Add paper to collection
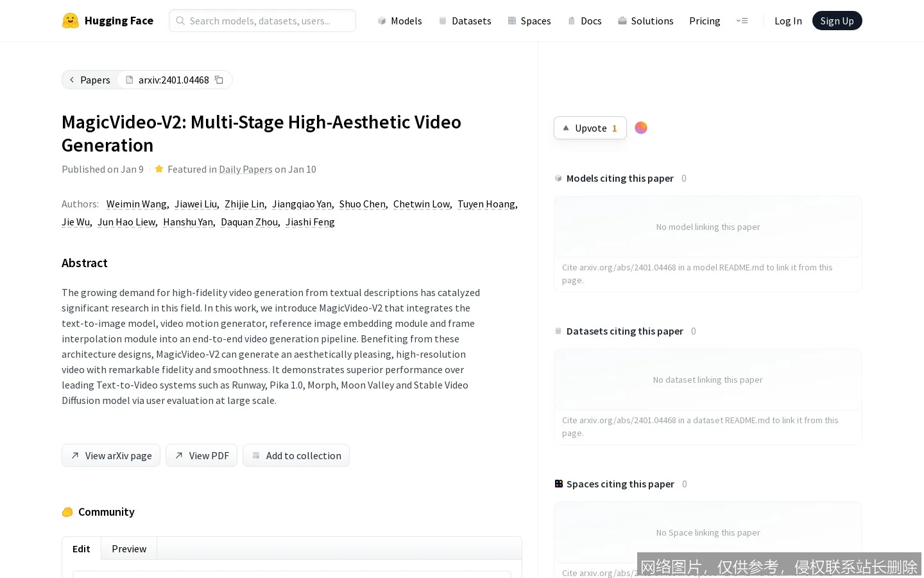The image size is (924, 578). tap(296, 455)
